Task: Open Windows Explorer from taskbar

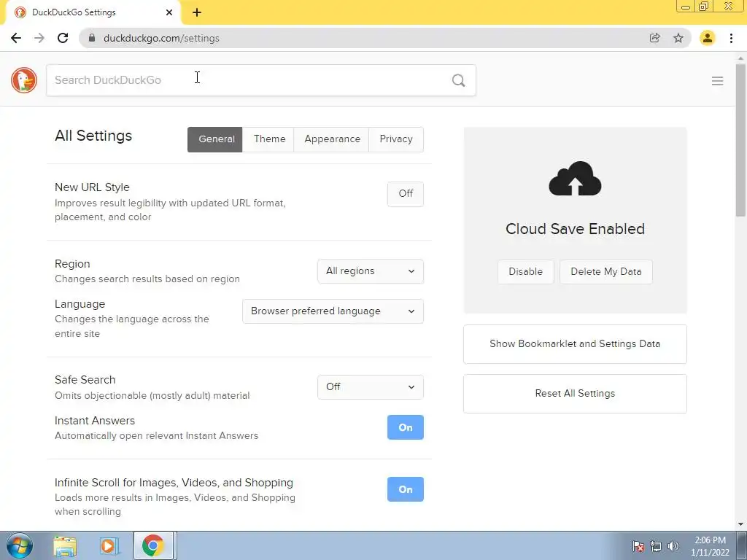Action: (65, 545)
